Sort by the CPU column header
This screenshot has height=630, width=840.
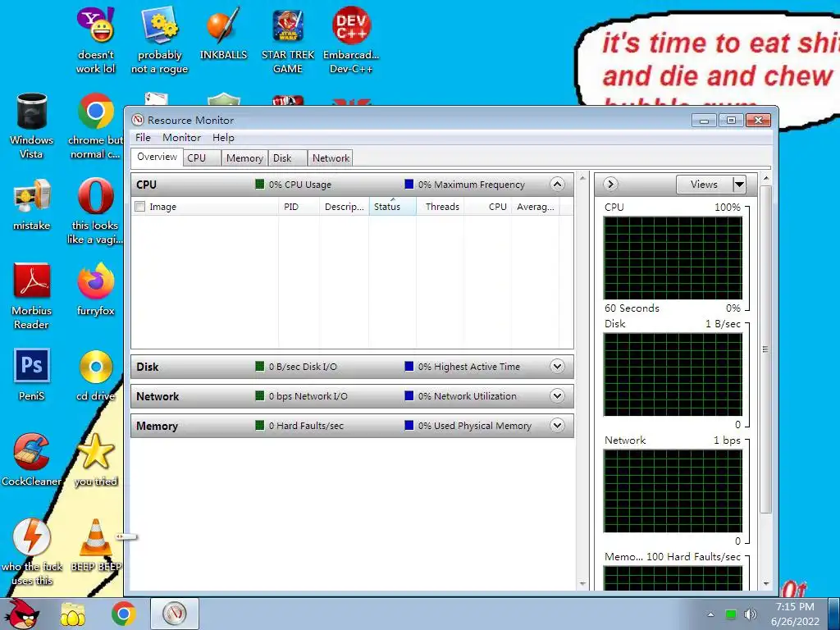487,206
